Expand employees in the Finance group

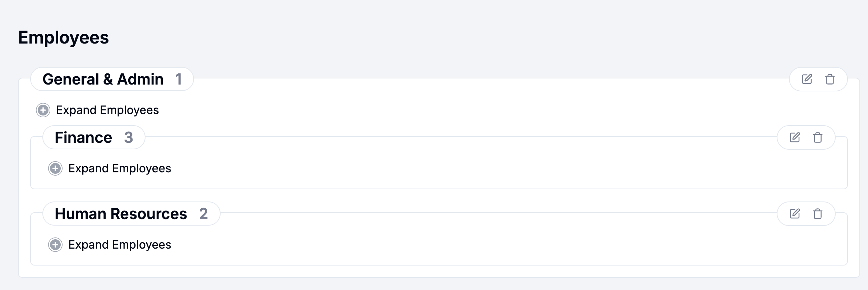[120, 168]
